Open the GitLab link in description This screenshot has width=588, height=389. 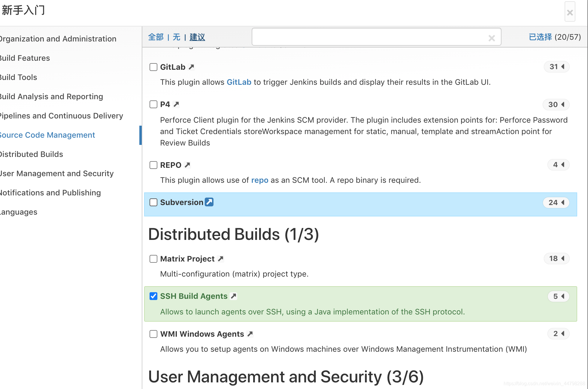[239, 82]
